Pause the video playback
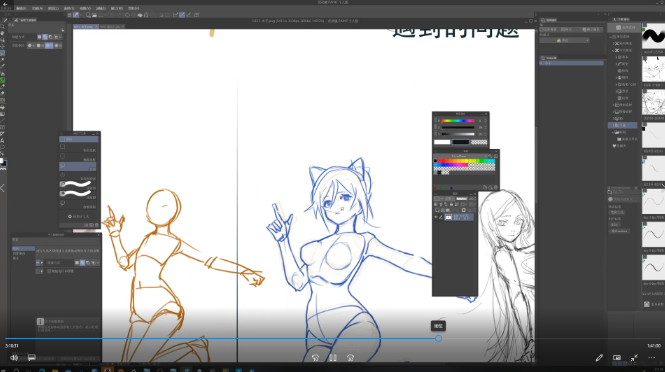Viewport: 665px width, 372px height. pyautogui.click(x=333, y=358)
